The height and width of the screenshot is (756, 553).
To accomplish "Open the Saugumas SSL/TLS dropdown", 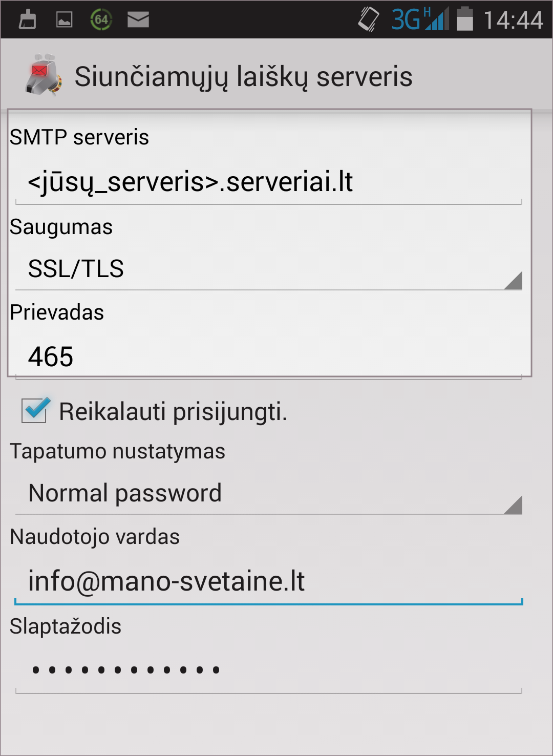I will [269, 269].
